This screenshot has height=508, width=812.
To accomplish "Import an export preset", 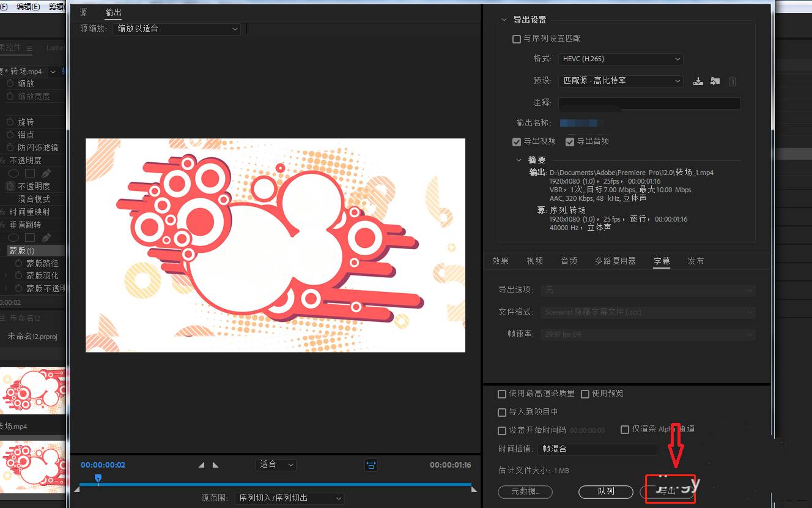I will click(715, 81).
